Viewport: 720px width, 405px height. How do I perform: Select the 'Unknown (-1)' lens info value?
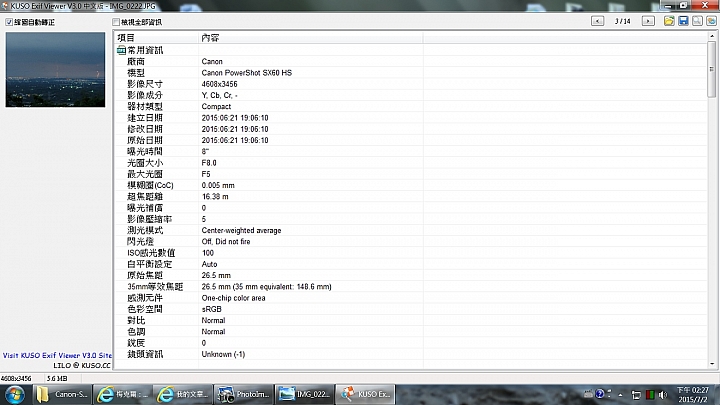223,354
